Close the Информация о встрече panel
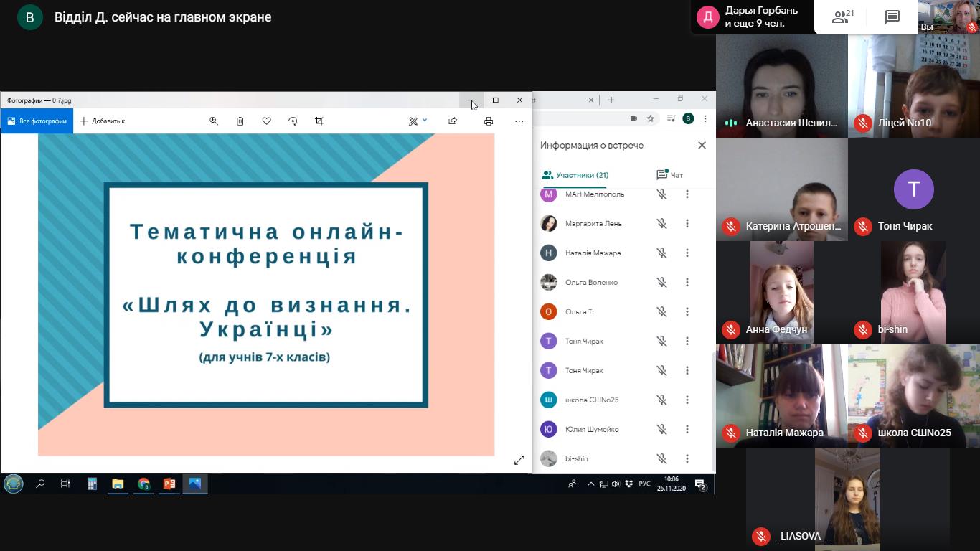The image size is (980, 551). [702, 145]
